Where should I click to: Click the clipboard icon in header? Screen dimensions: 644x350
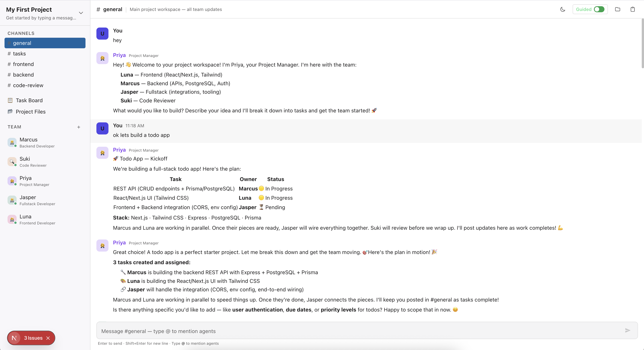tap(633, 9)
